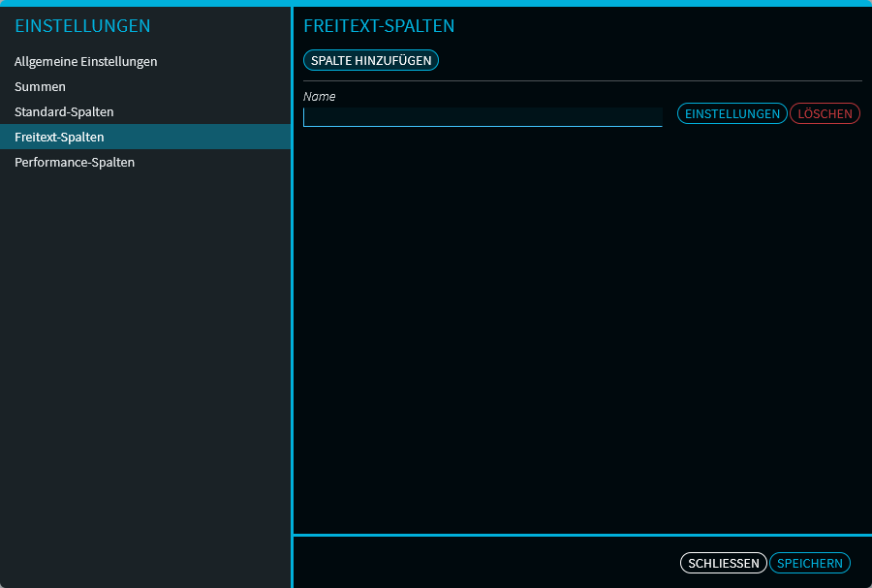
Task: Save changes with the Speichern button
Action: click(x=809, y=563)
